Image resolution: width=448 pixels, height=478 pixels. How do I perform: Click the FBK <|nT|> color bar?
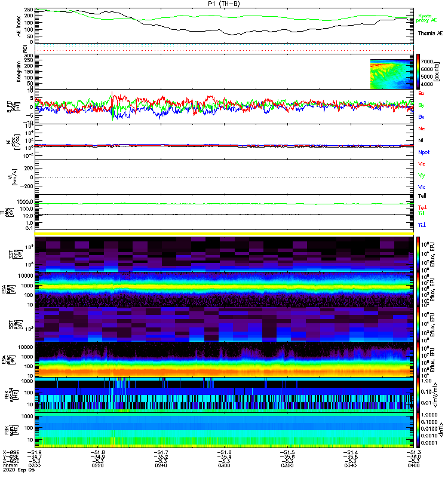click(x=418, y=430)
